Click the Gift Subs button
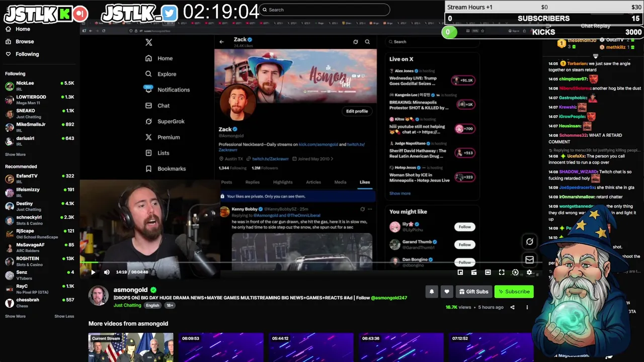This screenshot has height=362, width=644. pyautogui.click(x=473, y=292)
